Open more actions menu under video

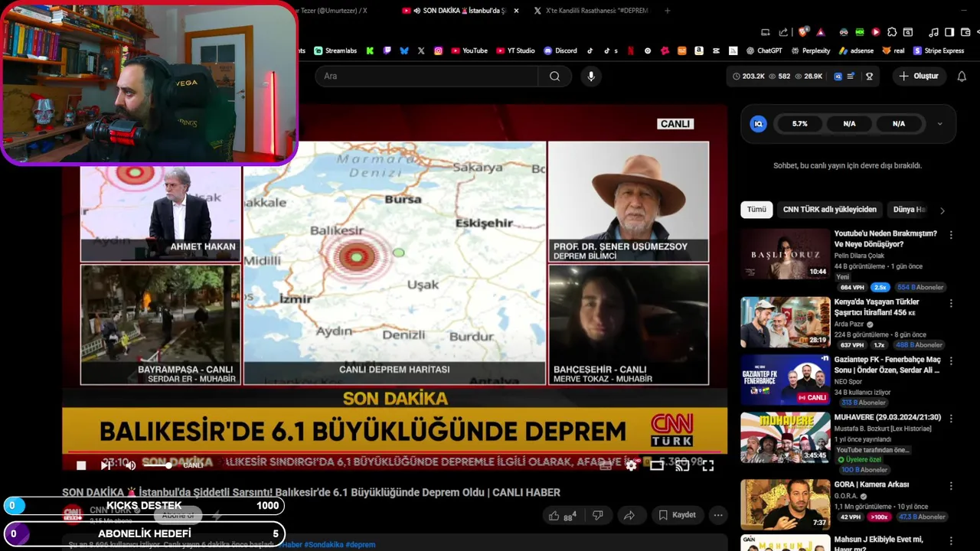click(718, 515)
